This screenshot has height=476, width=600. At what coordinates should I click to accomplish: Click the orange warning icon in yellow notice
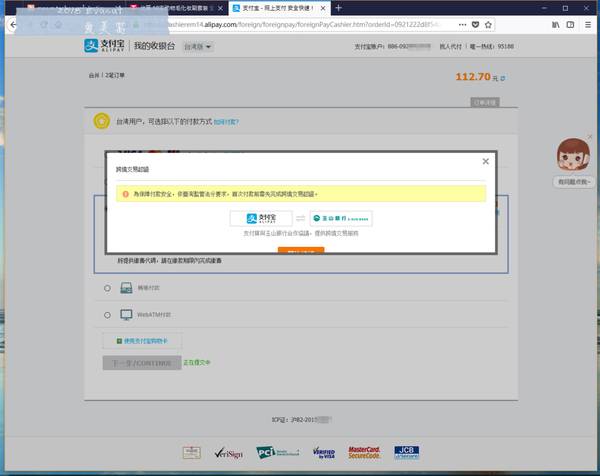[126, 194]
